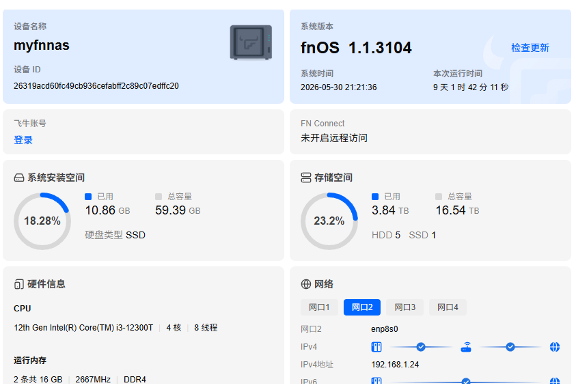Click the DDR4 memory type
This screenshot has height=392, width=576.
(x=135, y=379)
